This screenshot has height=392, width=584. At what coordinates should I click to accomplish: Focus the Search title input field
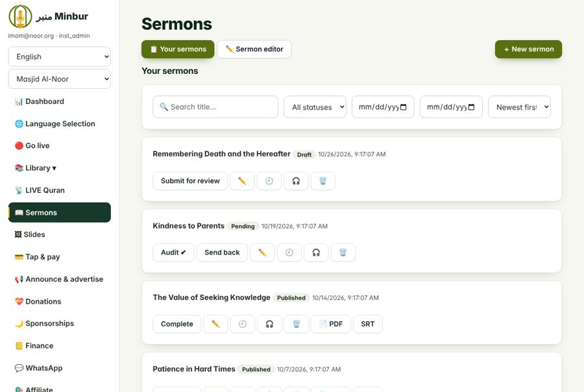pos(215,107)
